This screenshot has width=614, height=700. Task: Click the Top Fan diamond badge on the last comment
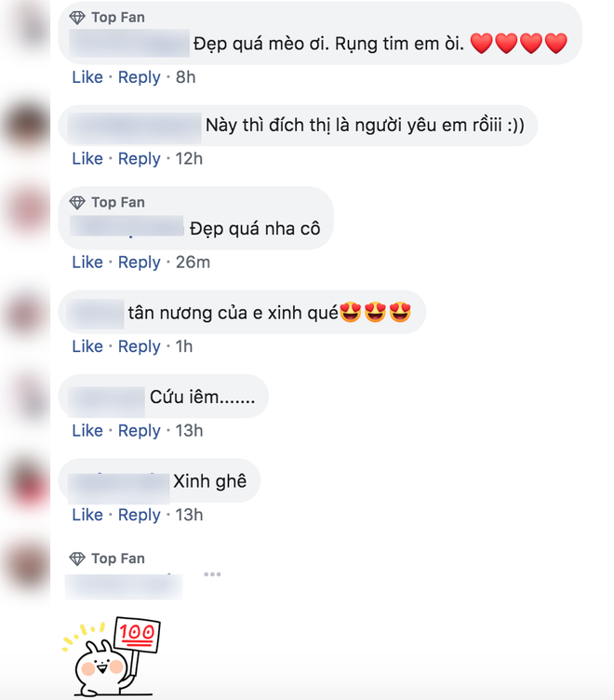(77, 559)
